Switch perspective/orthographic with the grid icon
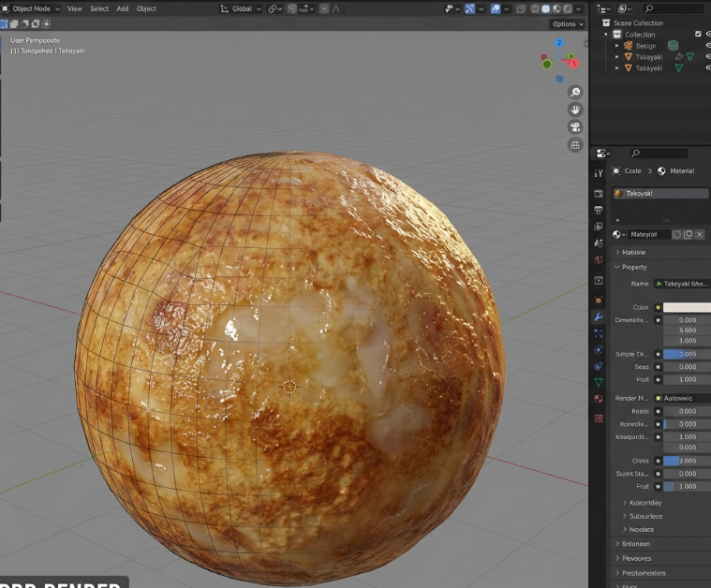Screen dimensions: 711x588 [575, 145]
